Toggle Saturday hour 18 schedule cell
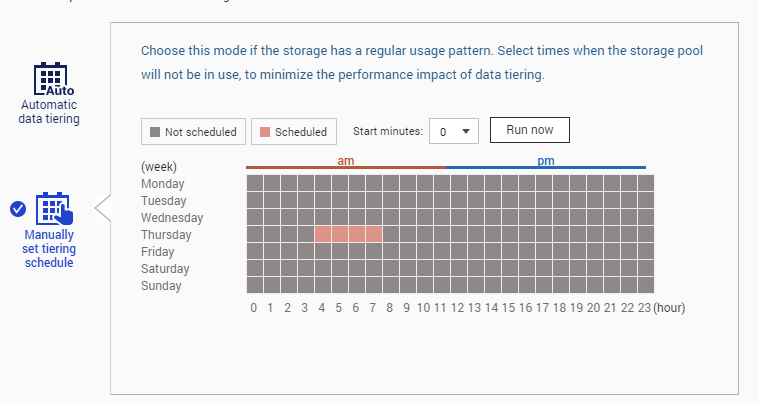 click(x=561, y=268)
